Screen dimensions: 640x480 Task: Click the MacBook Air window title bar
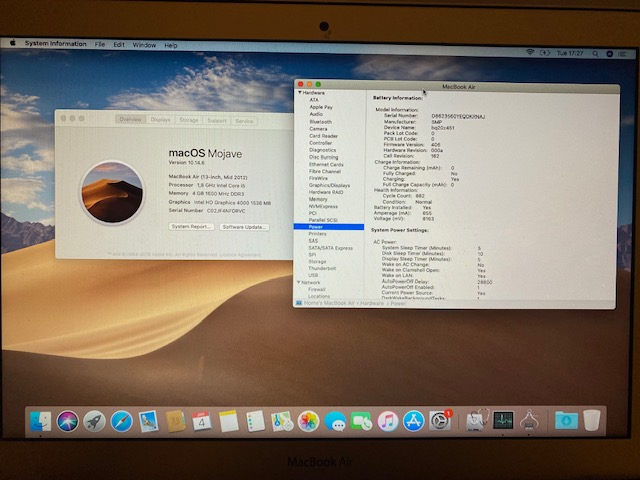click(x=457, y=86)
